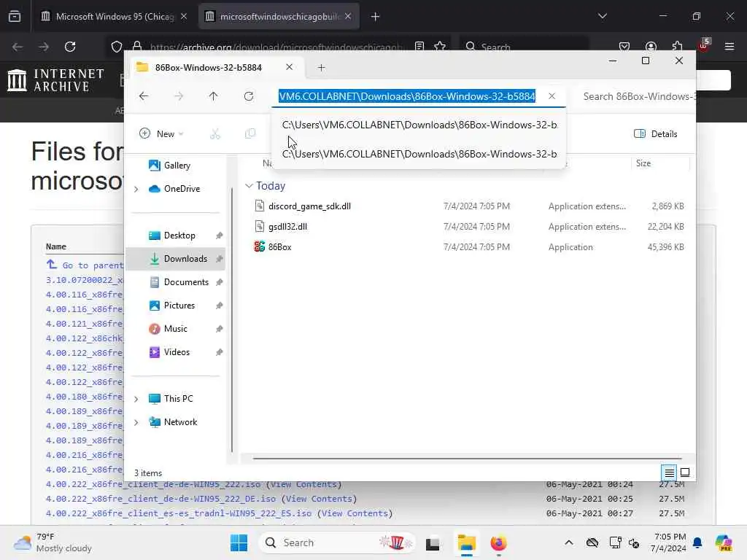Open Firefox from the taskbar
The image size is (747, 560).
(498, 542)
